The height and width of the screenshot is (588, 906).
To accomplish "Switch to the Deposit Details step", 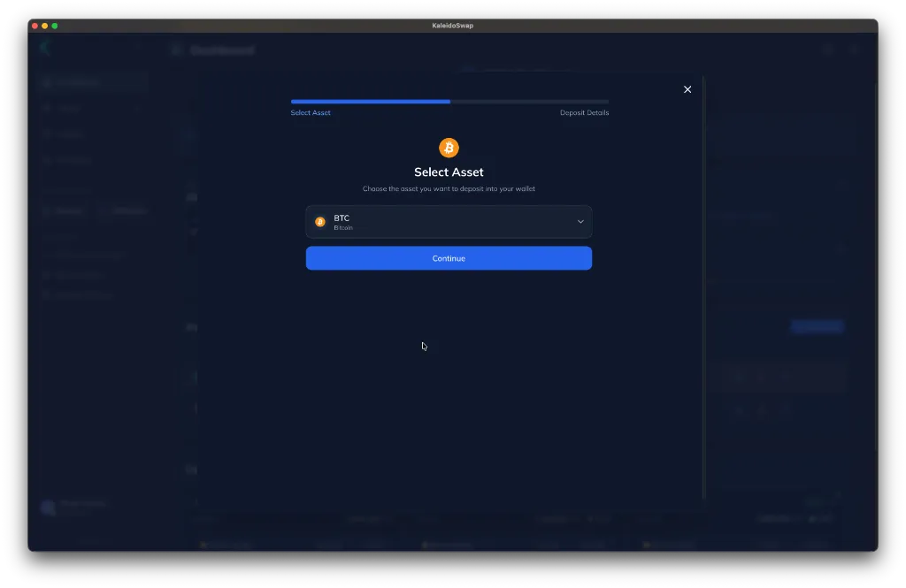I will point(584,112).
